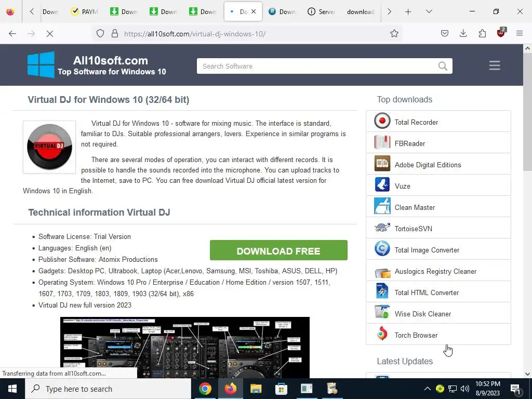Switch to the Server tab
The width and height of the screenshot is (532, 399).
tap(321, 11)
